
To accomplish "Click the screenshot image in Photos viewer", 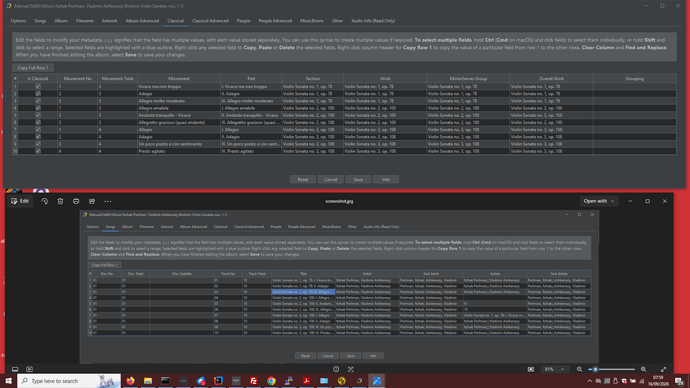I will [x=339, y=286].
